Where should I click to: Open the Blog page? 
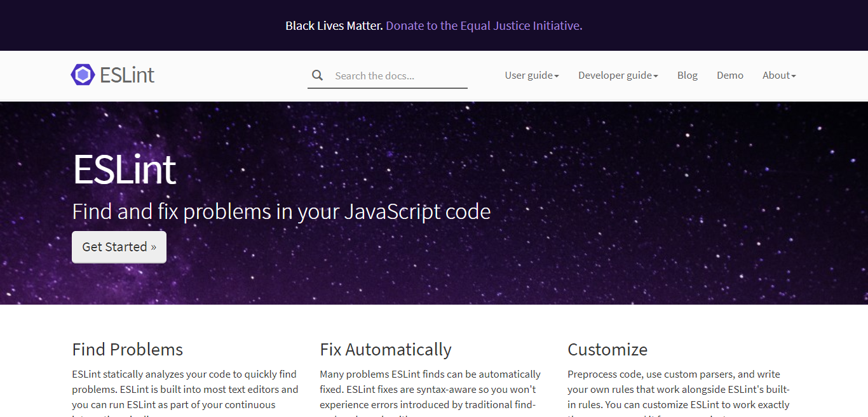click(x=688, y=76)
